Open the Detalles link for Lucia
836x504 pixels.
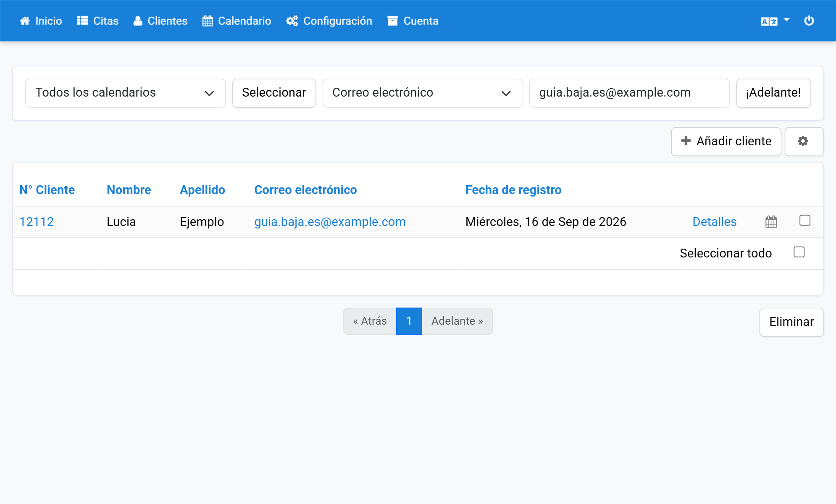714,222
